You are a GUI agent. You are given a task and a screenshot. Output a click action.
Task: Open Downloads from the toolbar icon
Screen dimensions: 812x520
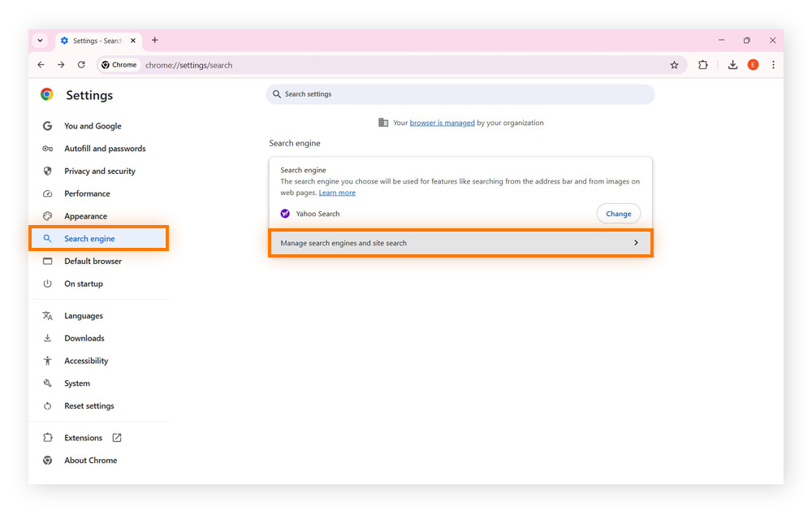732,64
